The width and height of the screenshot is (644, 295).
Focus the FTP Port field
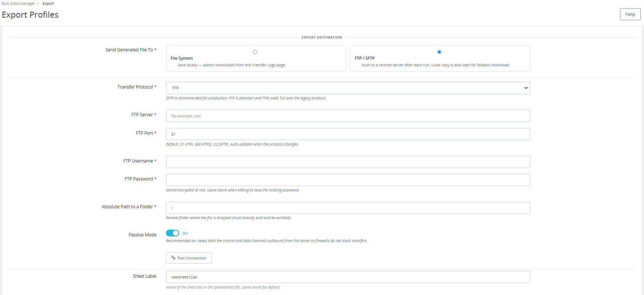[348, 134]
